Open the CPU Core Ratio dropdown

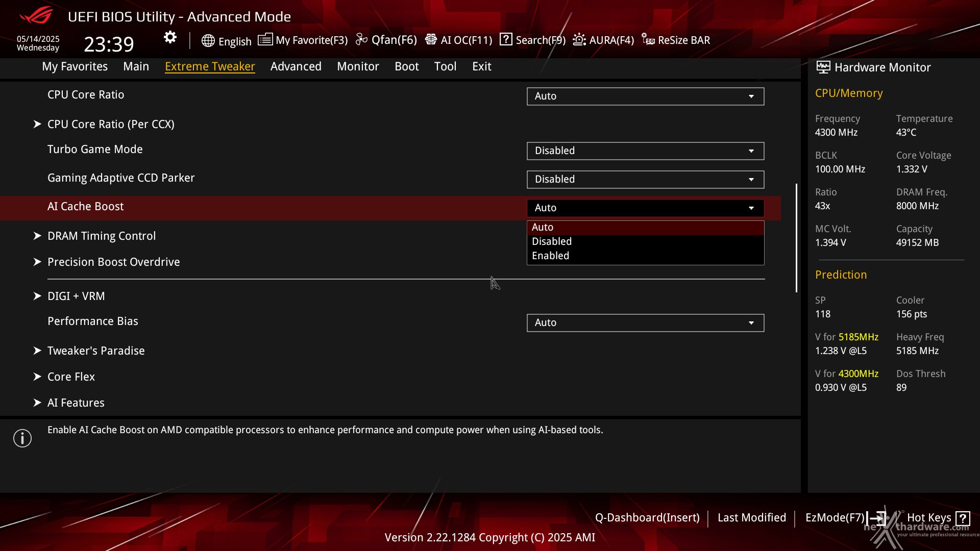[x=645, y=96]
